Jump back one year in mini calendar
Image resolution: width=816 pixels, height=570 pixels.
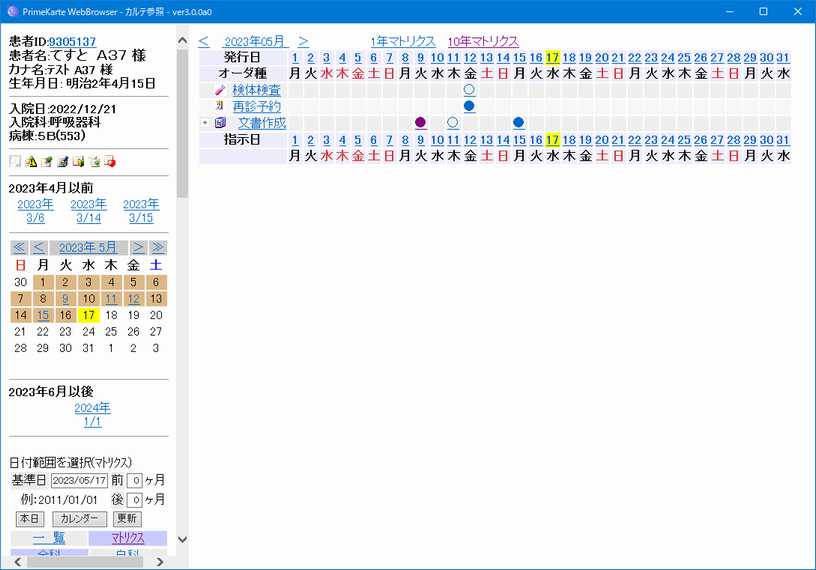click(x=19, y=247)
